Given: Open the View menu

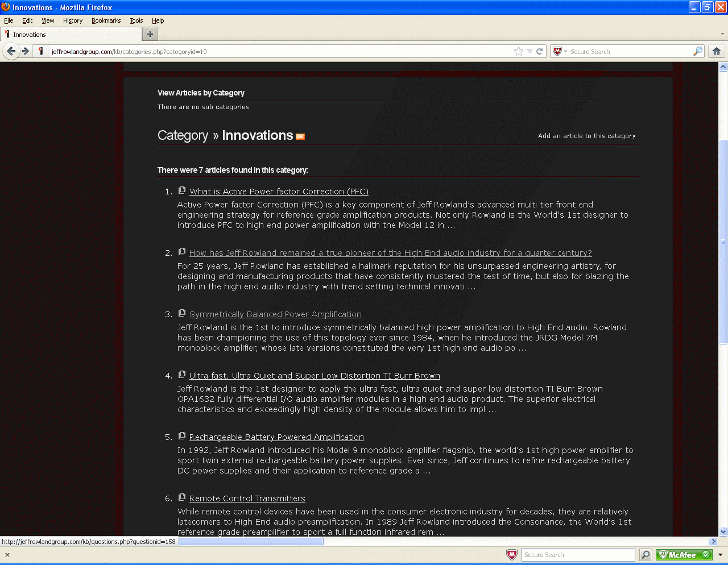Looking at the screenshot, I should [48, 20].
